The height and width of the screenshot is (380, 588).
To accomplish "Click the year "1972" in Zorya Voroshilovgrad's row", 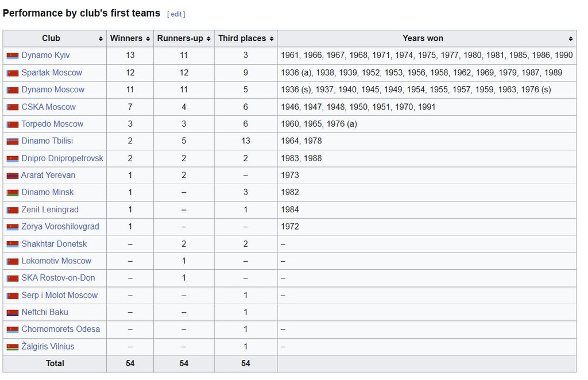I will [290, 227].
